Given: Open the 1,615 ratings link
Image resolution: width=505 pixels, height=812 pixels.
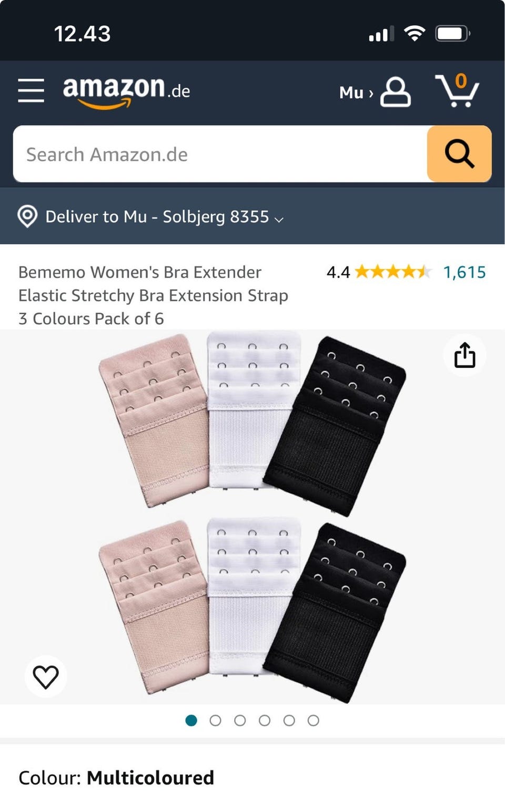Looking at the screenshot, I should pos(464,272).
